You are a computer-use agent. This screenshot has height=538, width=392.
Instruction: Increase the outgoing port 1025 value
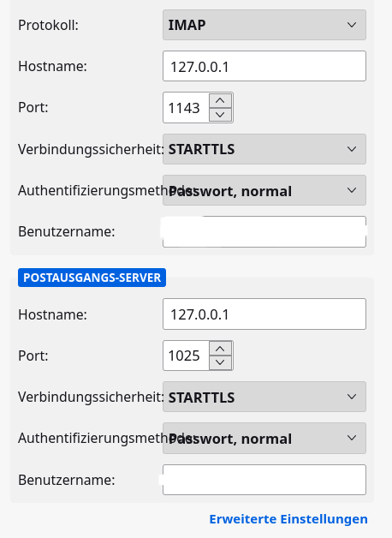220,349
